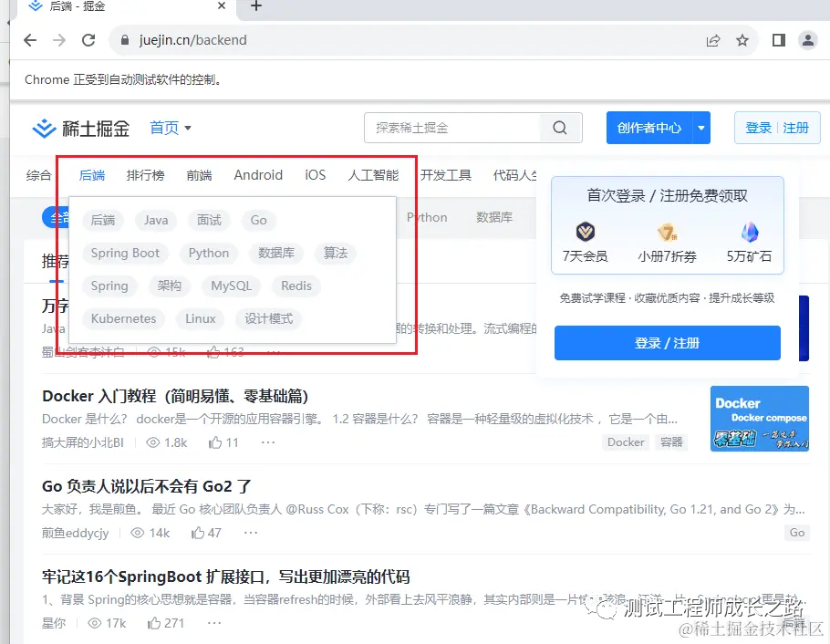Click the search magnifier icon
This screenshot has width=830, height=644.
559,128
